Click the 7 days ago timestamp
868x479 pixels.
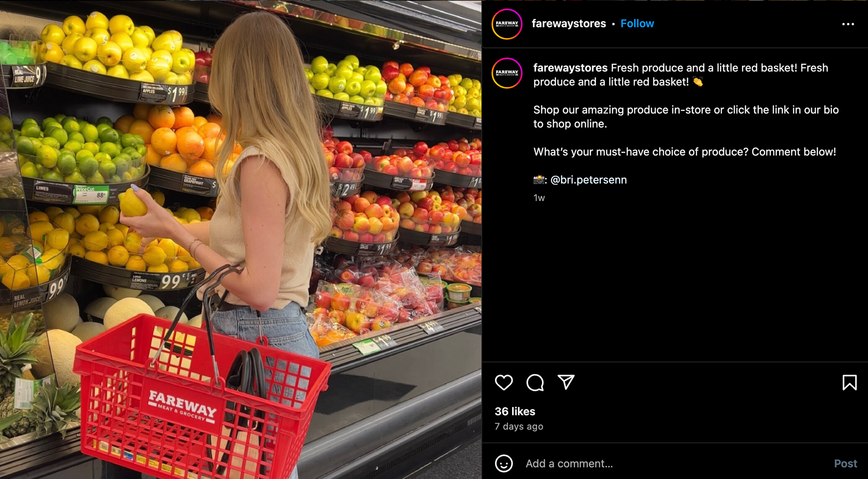coord(519,427)
